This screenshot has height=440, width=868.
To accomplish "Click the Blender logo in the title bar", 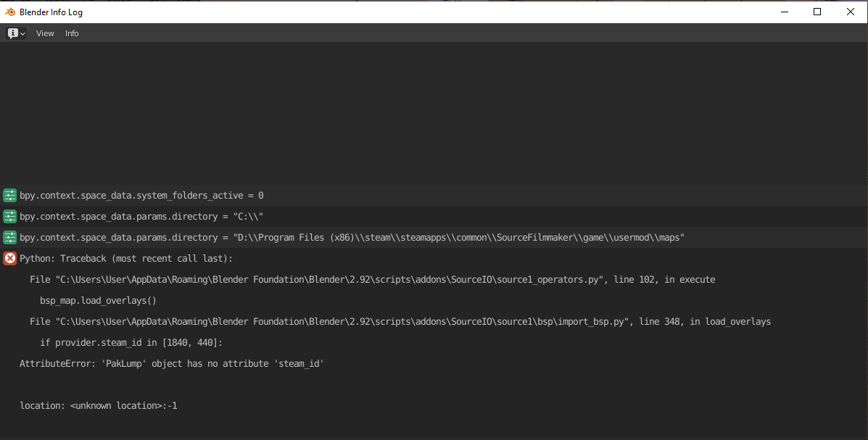I will pyautogui.click(x=10, y=12).
